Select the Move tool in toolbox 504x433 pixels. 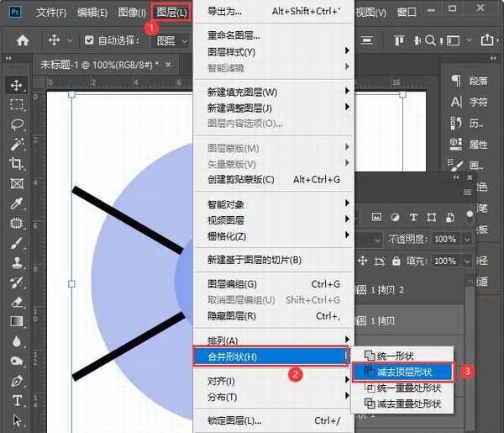[16, 85]
